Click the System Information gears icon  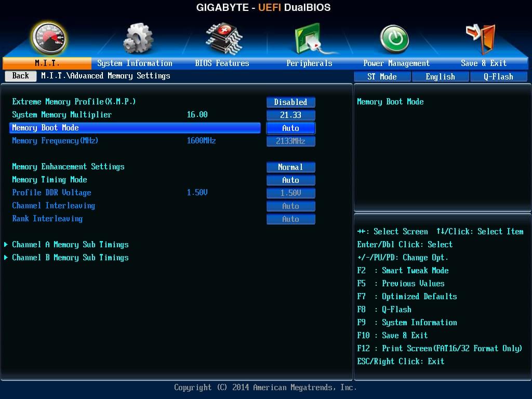pos(138,38)
